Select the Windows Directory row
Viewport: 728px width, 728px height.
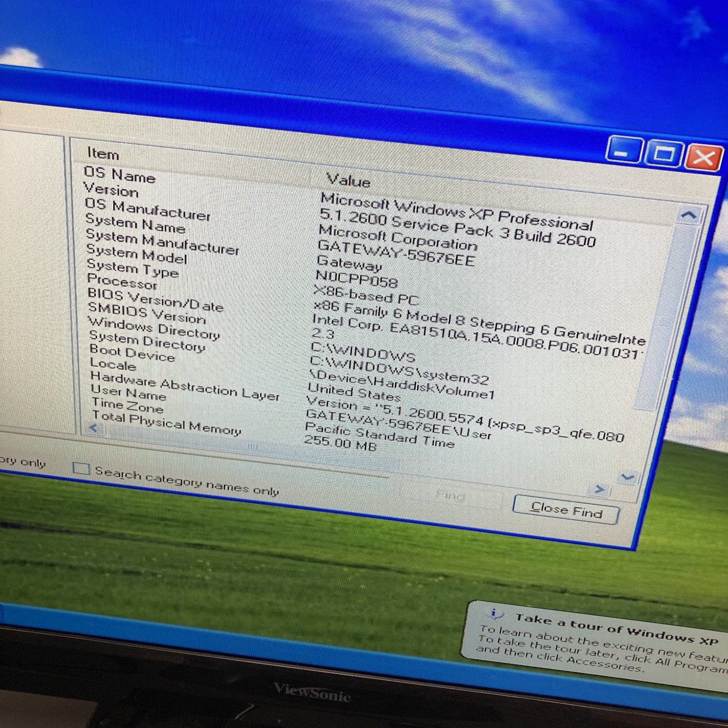154,328
